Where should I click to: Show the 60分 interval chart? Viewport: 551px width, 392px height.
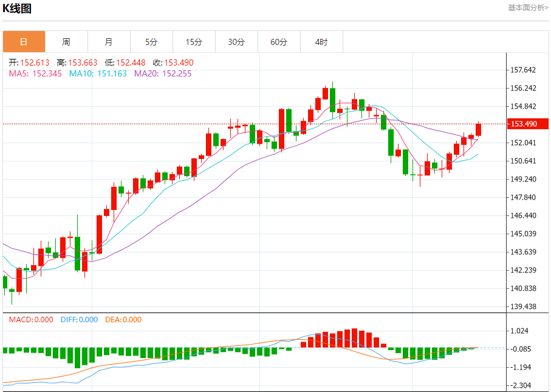[279, 42]
